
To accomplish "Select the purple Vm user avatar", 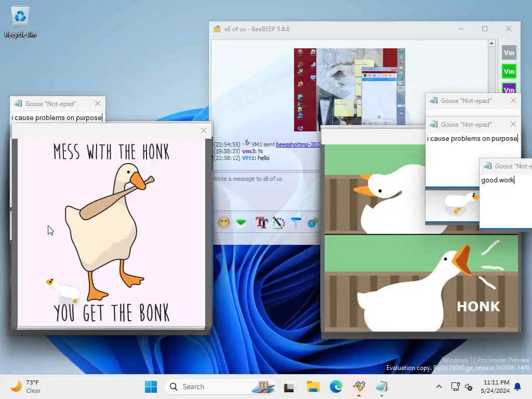I will (509, 88).
